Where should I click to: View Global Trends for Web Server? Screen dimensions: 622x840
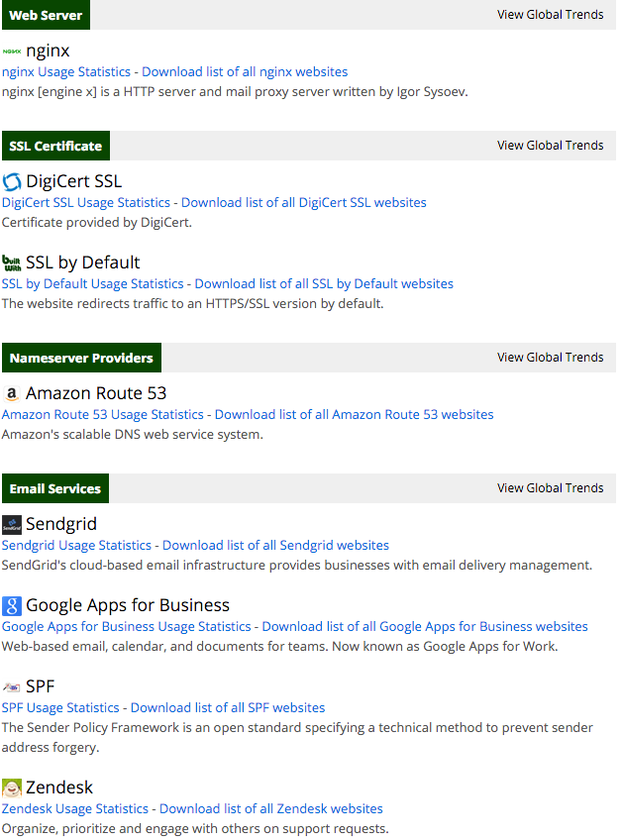551,15
